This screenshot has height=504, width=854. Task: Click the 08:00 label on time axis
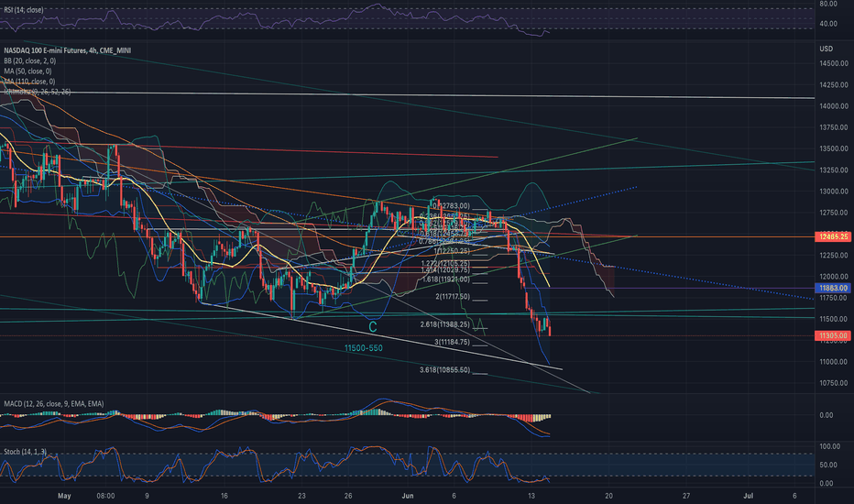[x=105, y=496]
